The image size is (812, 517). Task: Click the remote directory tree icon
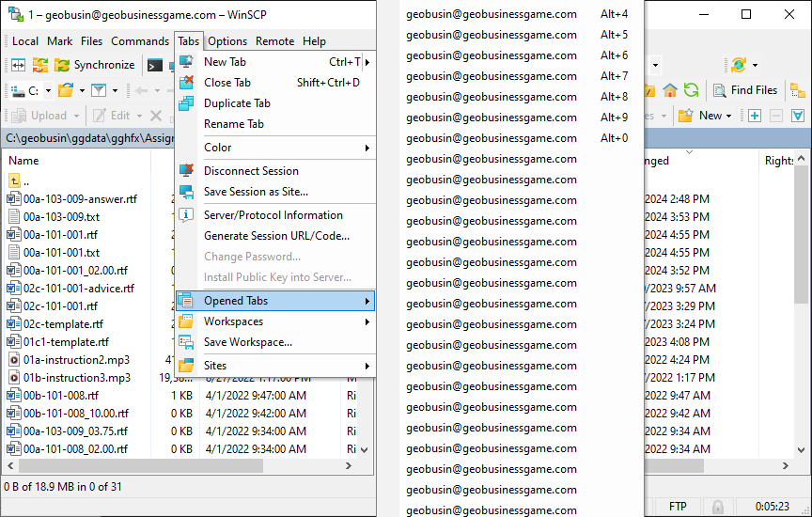(798, 90)
